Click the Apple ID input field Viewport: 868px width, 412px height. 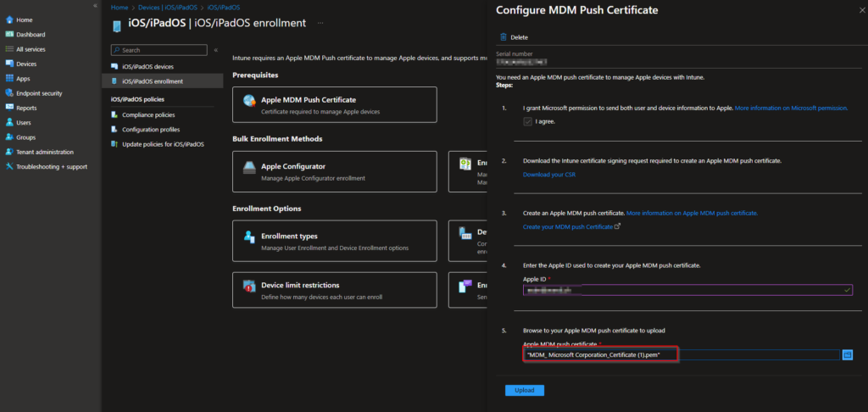tap(687, 290)
